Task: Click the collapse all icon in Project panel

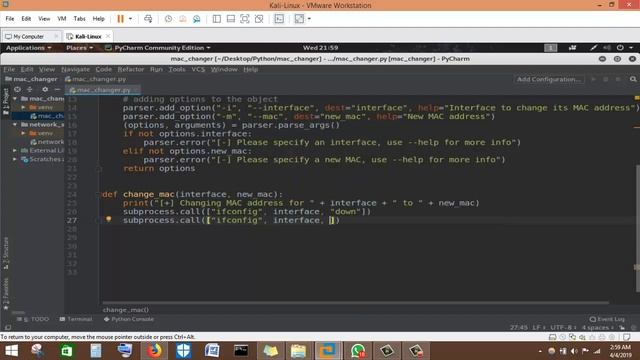Action: 30,89
